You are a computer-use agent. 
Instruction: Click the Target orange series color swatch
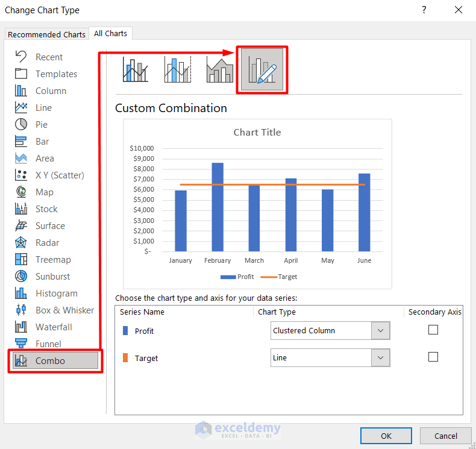[x=125, y=357]
